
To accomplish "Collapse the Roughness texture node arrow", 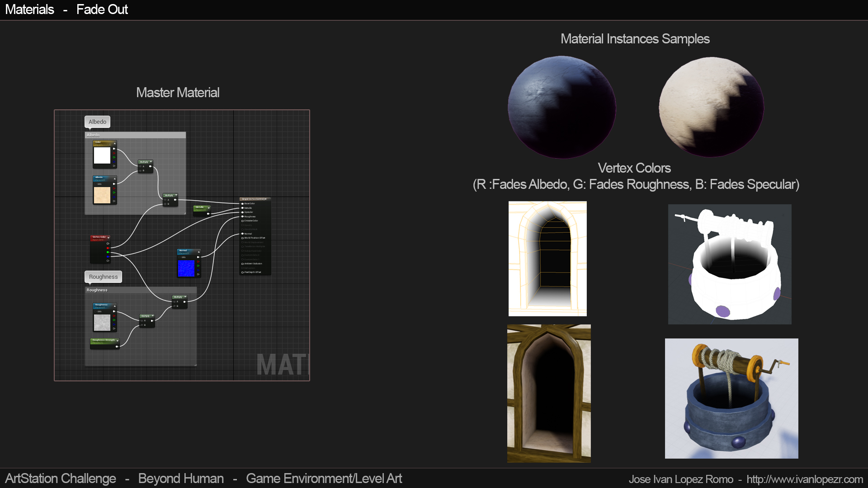I will (x=115, y=306).
